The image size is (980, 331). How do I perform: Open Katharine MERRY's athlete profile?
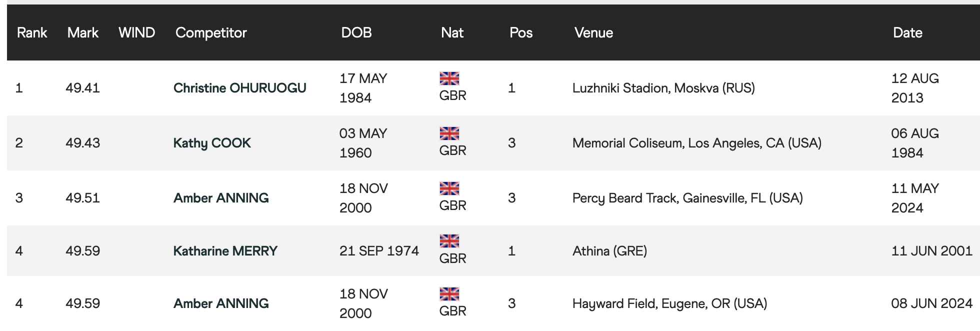pos(225,251)
